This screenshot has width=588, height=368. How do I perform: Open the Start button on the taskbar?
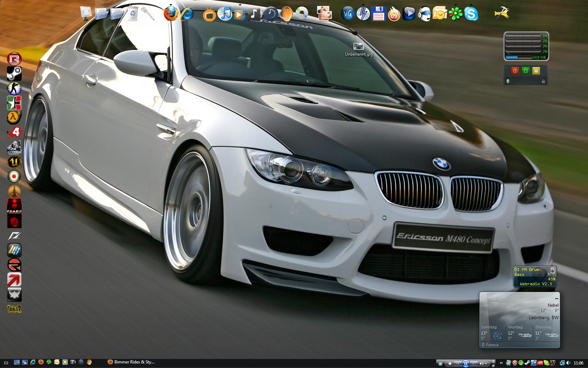(x=6, y=363)
